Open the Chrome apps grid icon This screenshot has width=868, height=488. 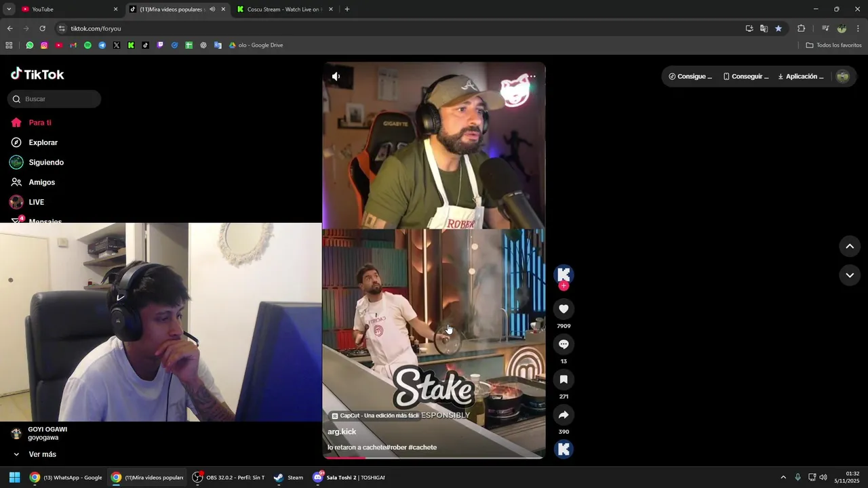coord(9,45)
